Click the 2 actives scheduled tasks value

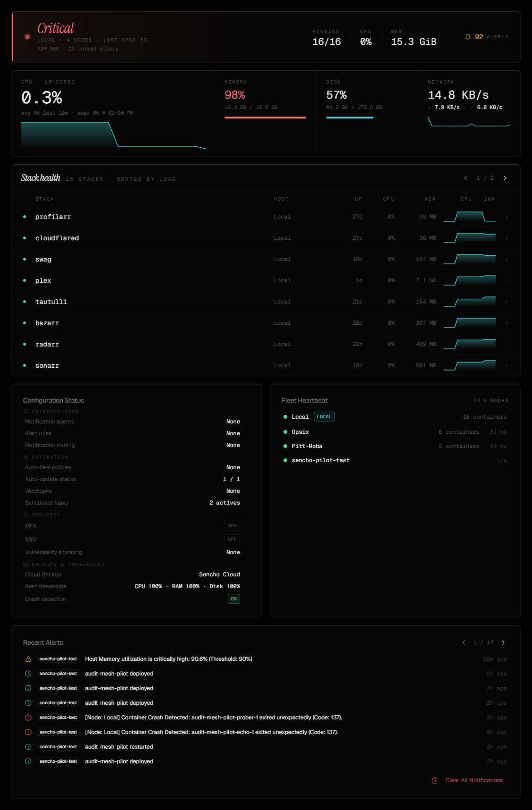point(224,503)
